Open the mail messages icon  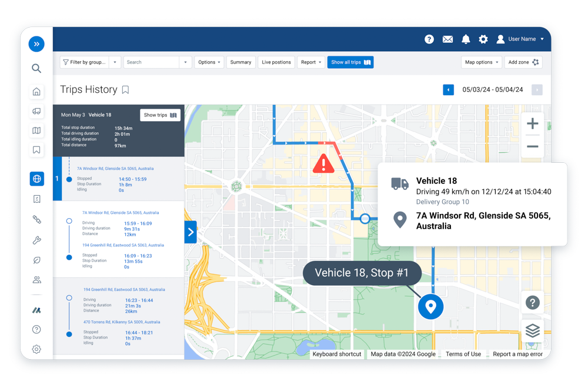tap(447, 39)
